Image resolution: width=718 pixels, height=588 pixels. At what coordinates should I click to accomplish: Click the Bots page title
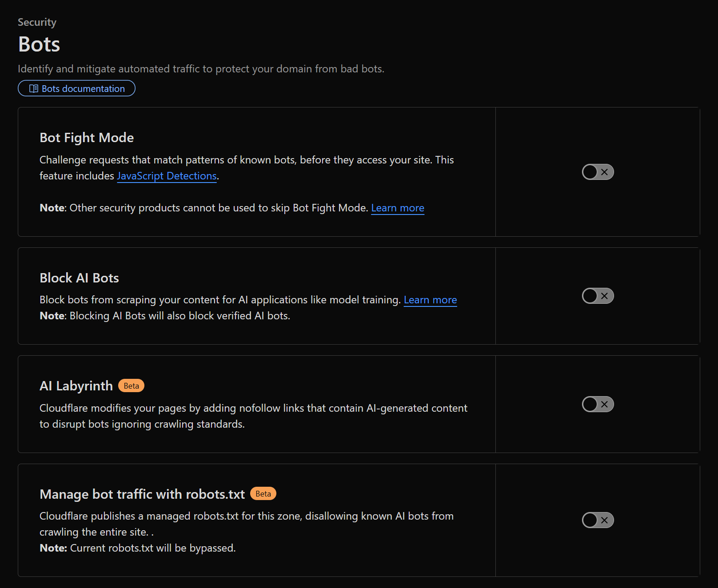click(39, 44)
